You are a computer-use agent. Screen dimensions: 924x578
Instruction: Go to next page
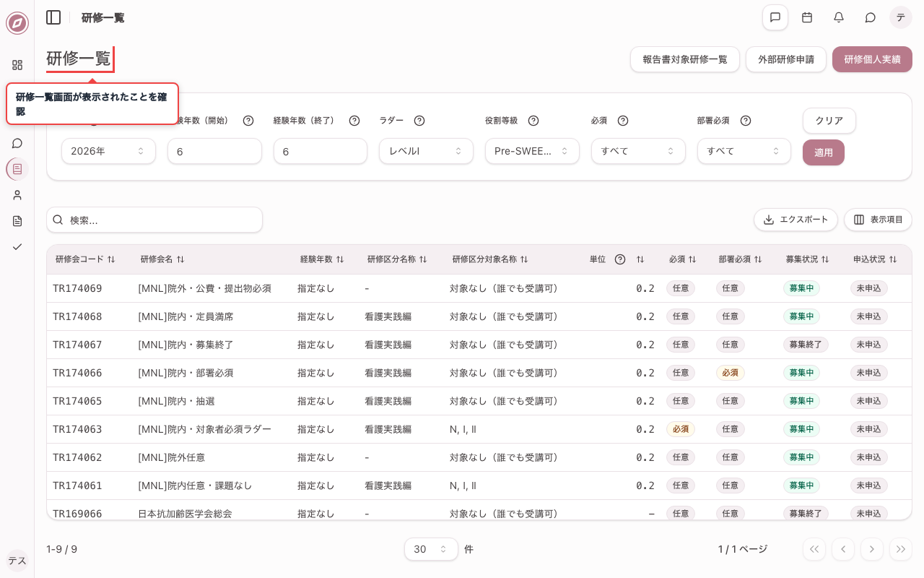pyautogui.click(x=872, y=549)
